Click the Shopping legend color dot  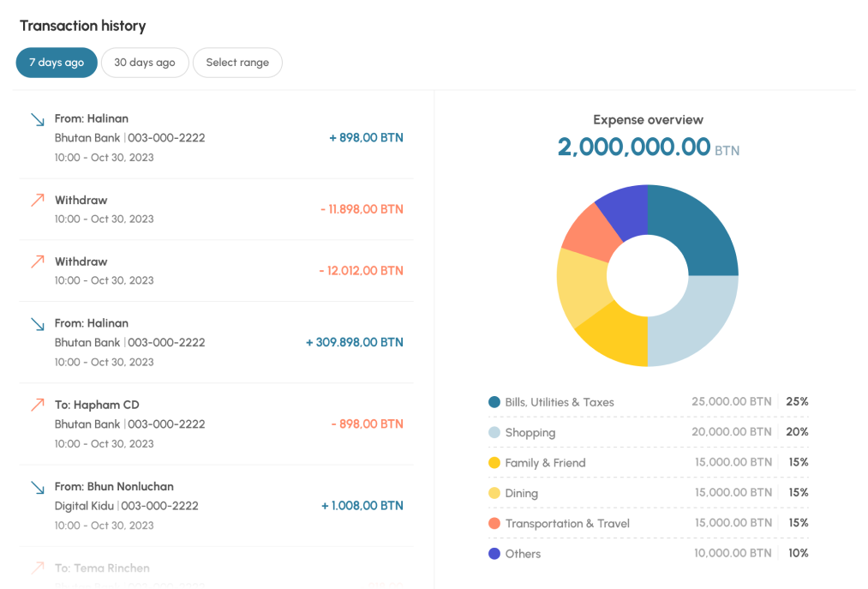tap(494, 433)
